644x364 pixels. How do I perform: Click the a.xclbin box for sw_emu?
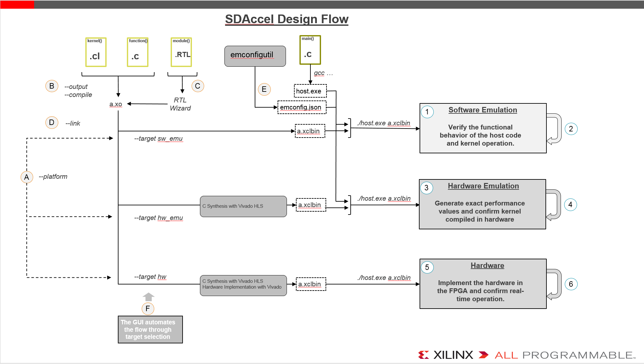point(310,131)
